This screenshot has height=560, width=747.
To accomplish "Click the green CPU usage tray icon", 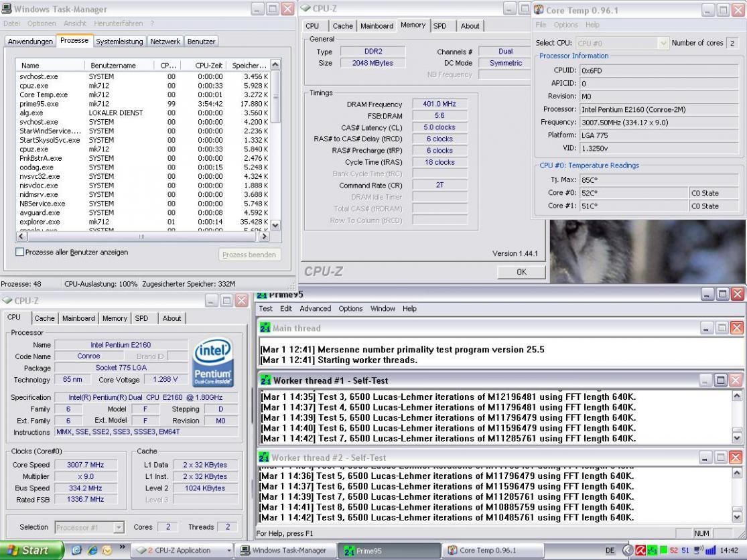I will coord(663,551).
